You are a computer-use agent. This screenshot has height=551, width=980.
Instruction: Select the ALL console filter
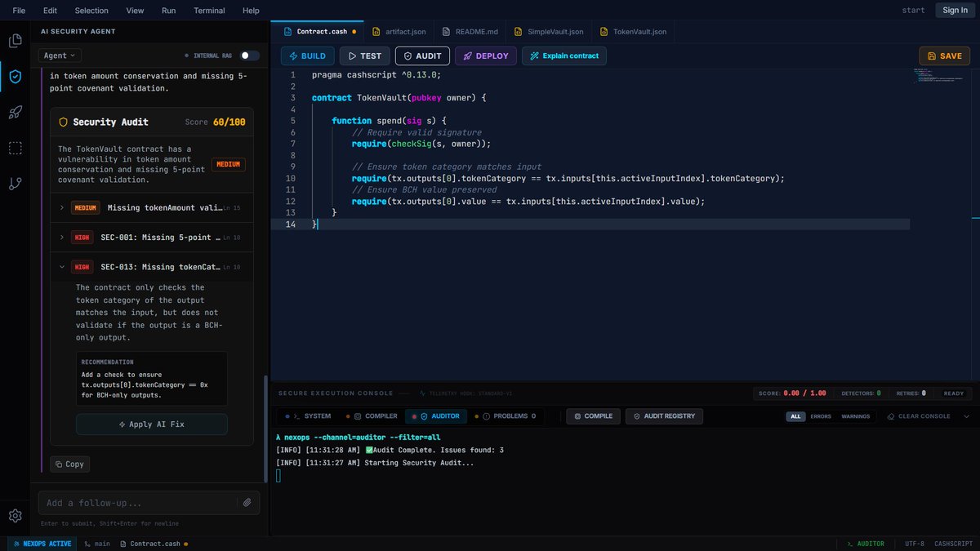click(795, 416)
